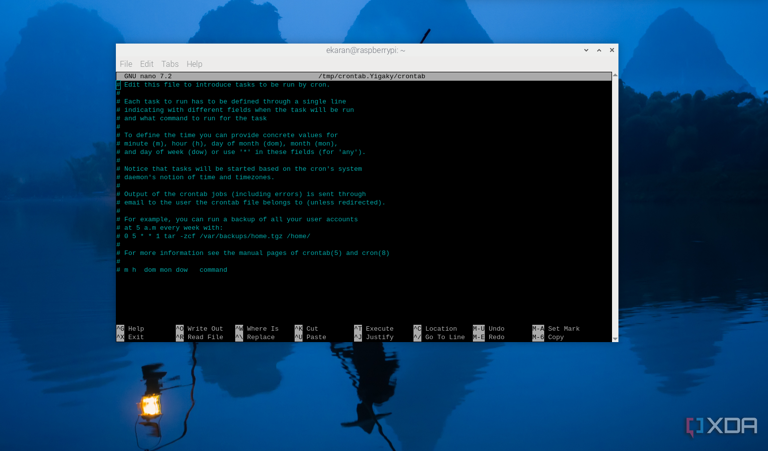This screenshot has height=451, width=768.
Task: Click the M-E Redo shortcut label
Action: (489, 337)
